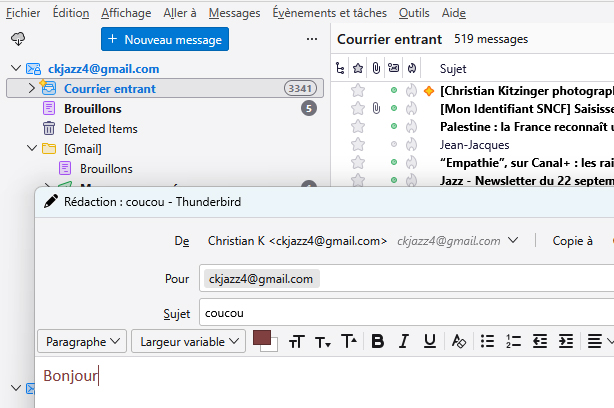Sort by starred column header

point(358,69)
